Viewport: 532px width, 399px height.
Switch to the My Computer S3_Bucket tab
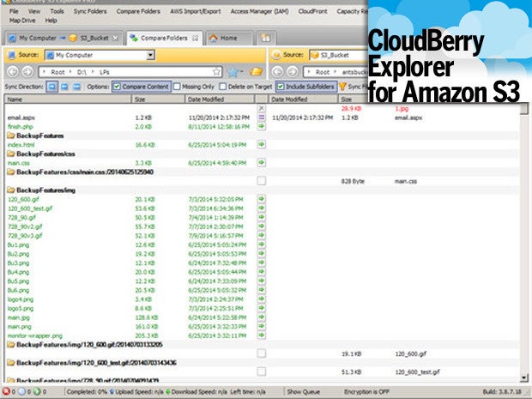[63, 38]
